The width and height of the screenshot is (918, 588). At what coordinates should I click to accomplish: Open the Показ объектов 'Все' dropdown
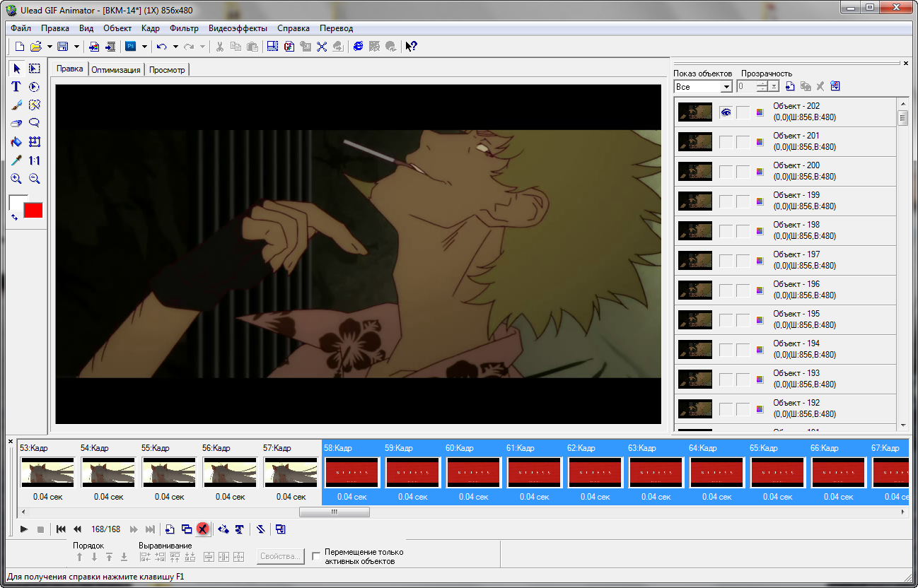726,87
